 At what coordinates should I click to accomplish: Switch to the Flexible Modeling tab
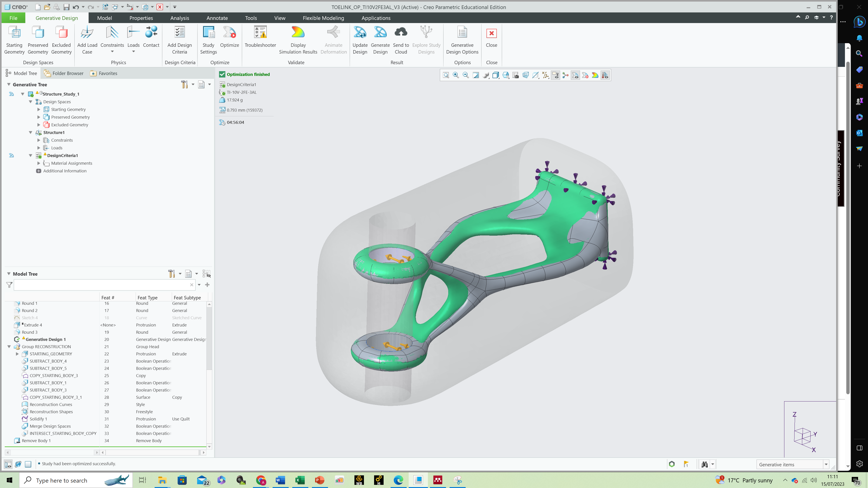pyautogui.click(x=323, y=18)
